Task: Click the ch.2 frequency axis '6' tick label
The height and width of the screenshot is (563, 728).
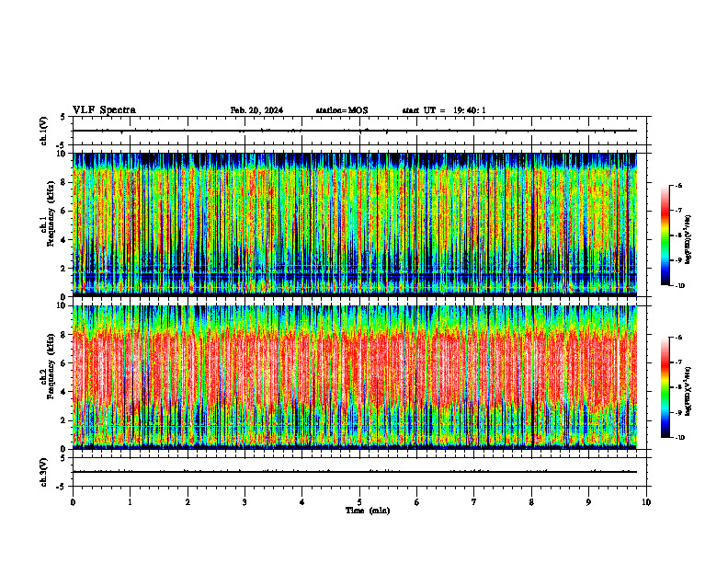Action: point(63,363)
